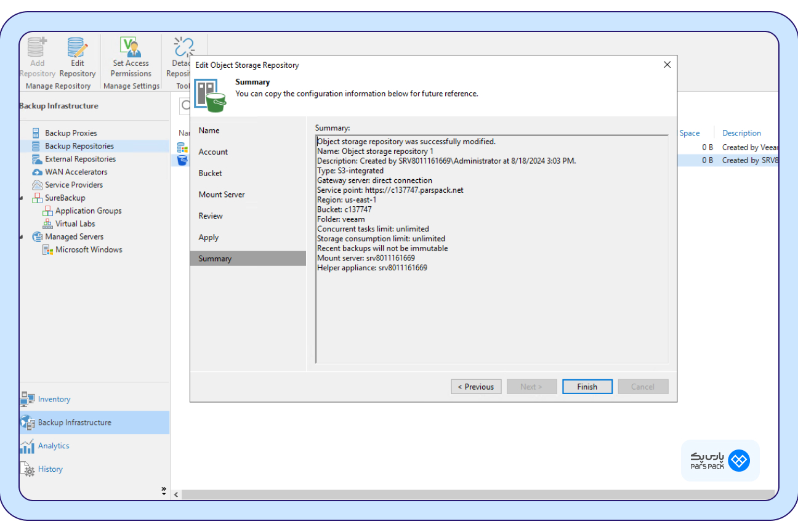
Task: Go to the Bucket wizard step
Action: pyautogui.click(x=248, y=173)
